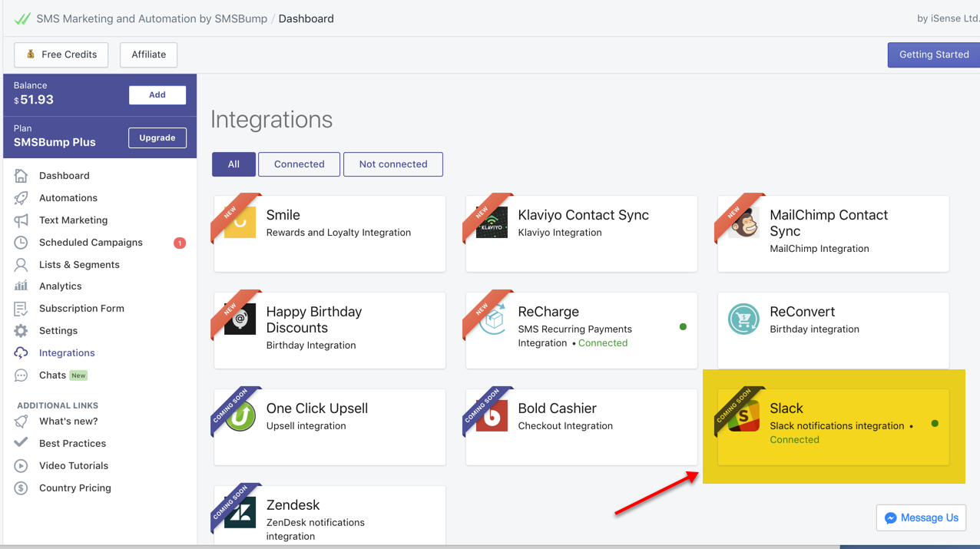Viewport: 980px width, 549px height.
Task: Click the Free Credits button
Action: 61,55
